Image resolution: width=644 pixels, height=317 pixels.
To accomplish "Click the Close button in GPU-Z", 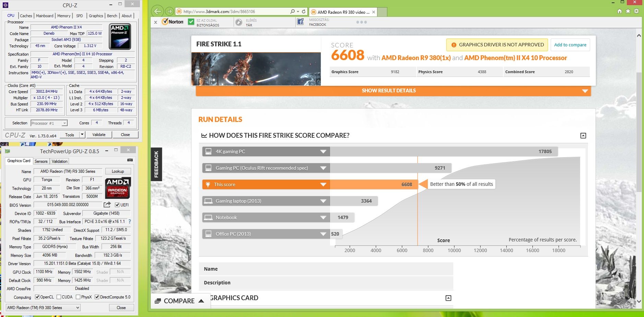I will coord(121,308).
